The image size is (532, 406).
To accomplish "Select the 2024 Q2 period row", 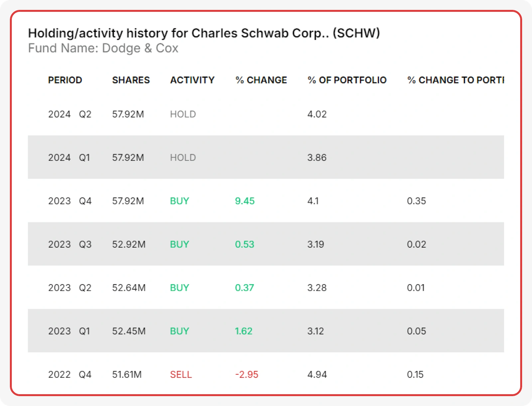I will click(x=69, y=114).
